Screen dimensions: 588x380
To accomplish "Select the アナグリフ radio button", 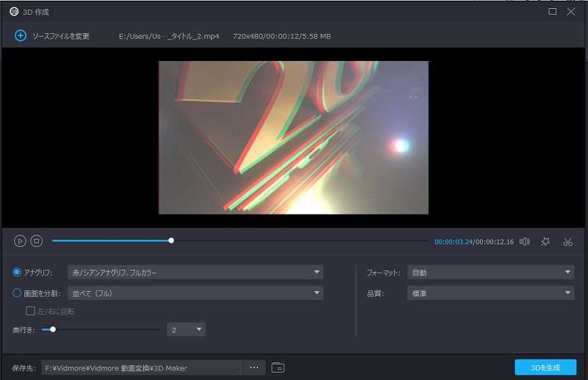I will click(x=18, y=273).
